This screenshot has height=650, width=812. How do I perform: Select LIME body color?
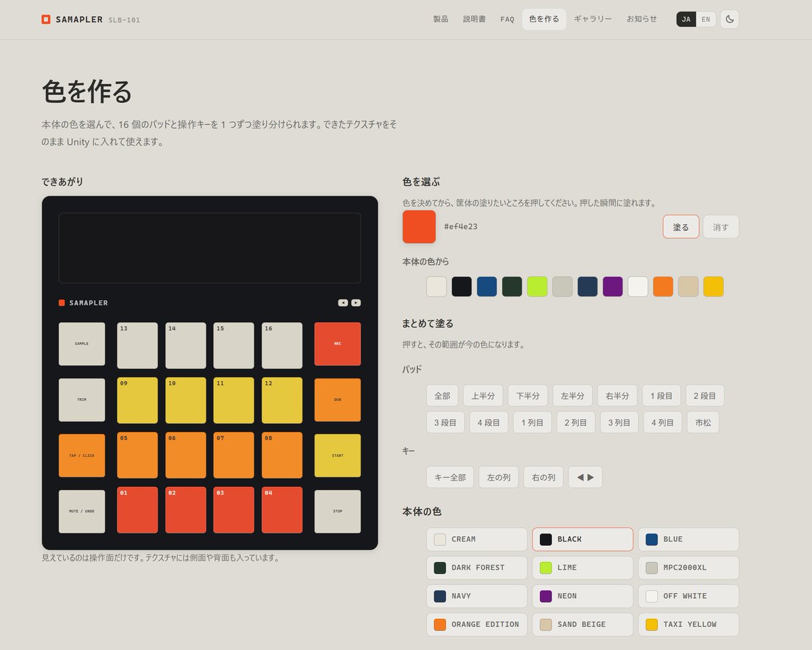click(583, 567)
